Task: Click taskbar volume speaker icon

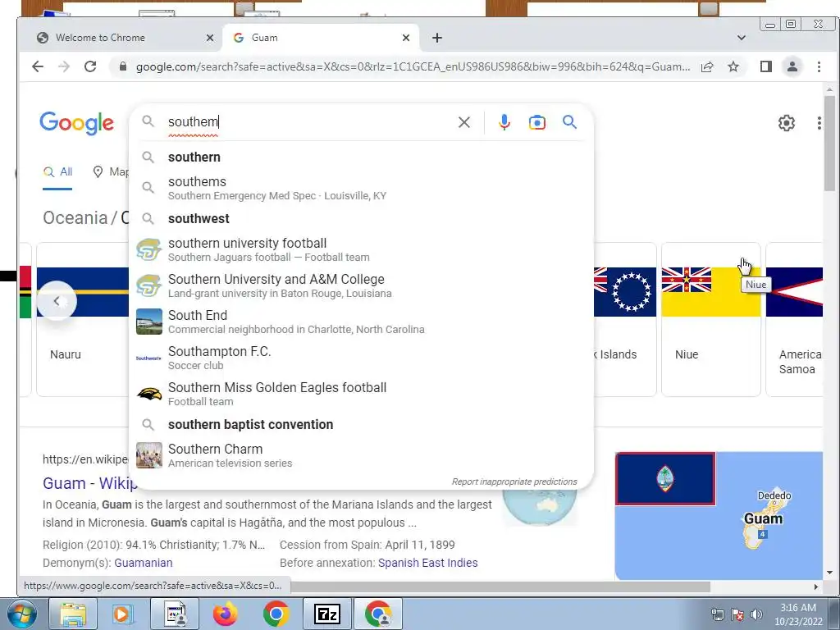Action: 756,614
